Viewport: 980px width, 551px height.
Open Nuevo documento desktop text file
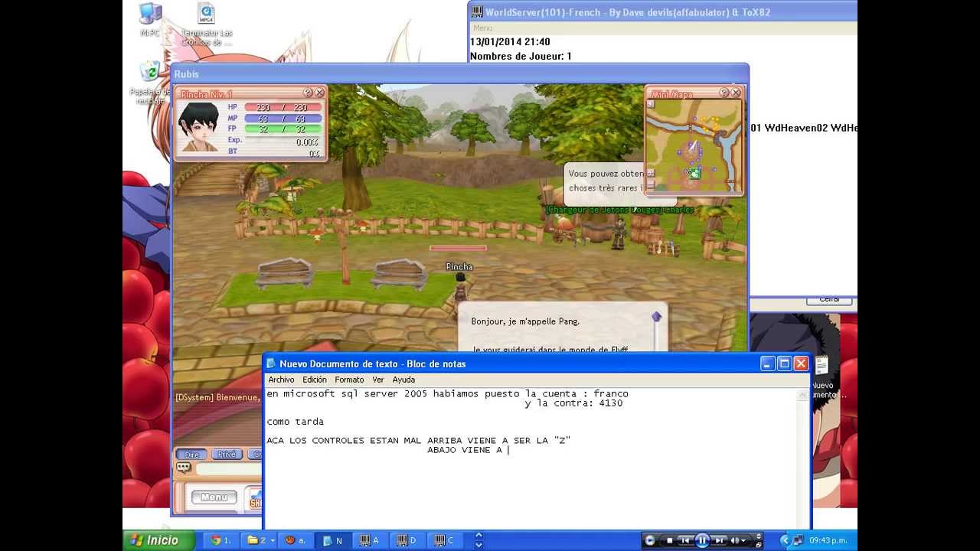point(822,378)
